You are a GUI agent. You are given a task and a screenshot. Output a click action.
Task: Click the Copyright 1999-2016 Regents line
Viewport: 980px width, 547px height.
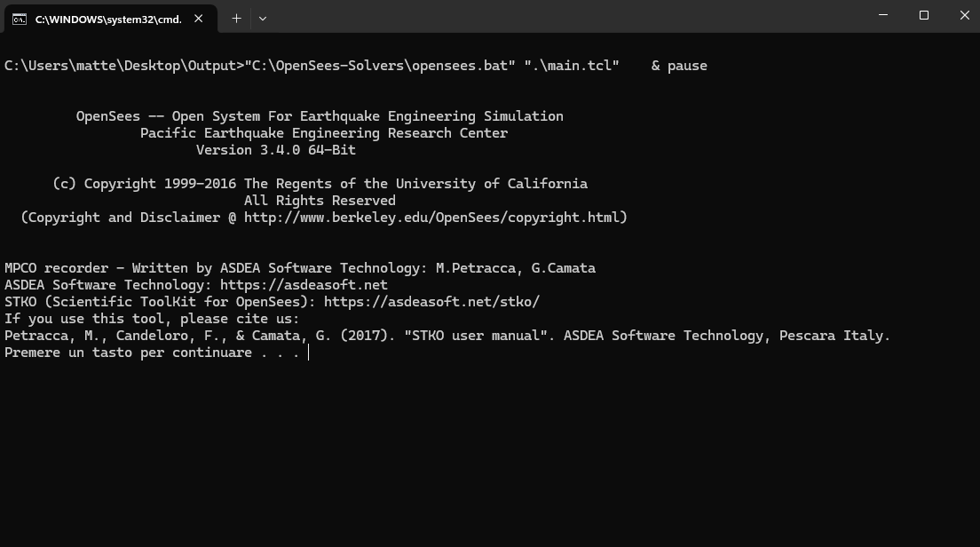click(320, 184)
